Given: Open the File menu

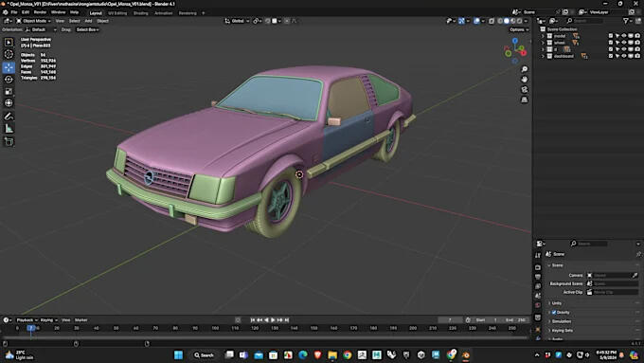Looking at the screenshot, I should [x=14, y=12].
